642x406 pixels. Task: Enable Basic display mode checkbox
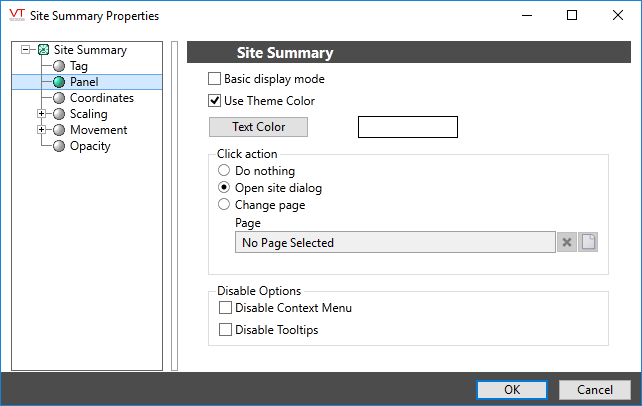214,79
